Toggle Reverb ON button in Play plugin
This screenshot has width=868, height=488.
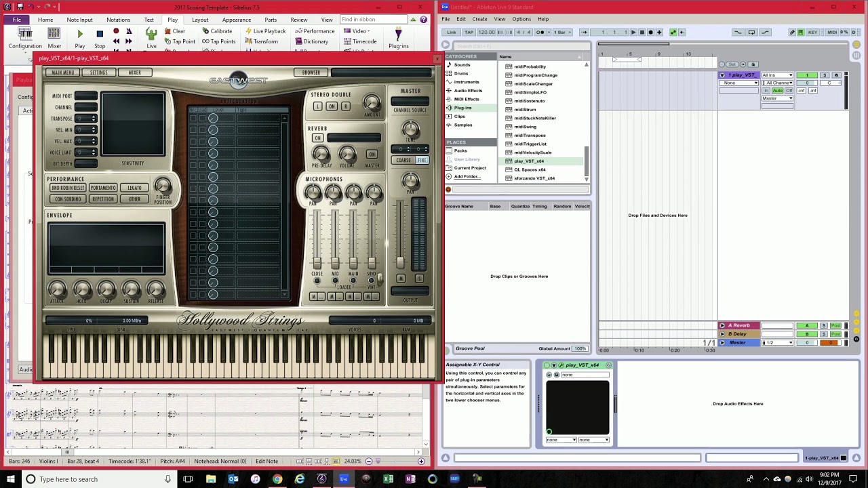pos(317,138)
